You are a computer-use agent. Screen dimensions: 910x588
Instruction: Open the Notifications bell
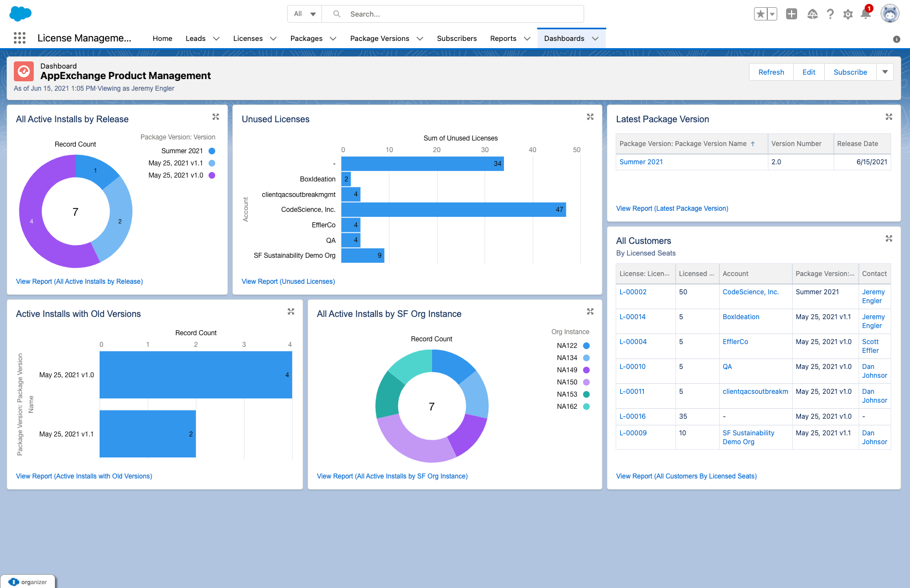tap(866, 14)
